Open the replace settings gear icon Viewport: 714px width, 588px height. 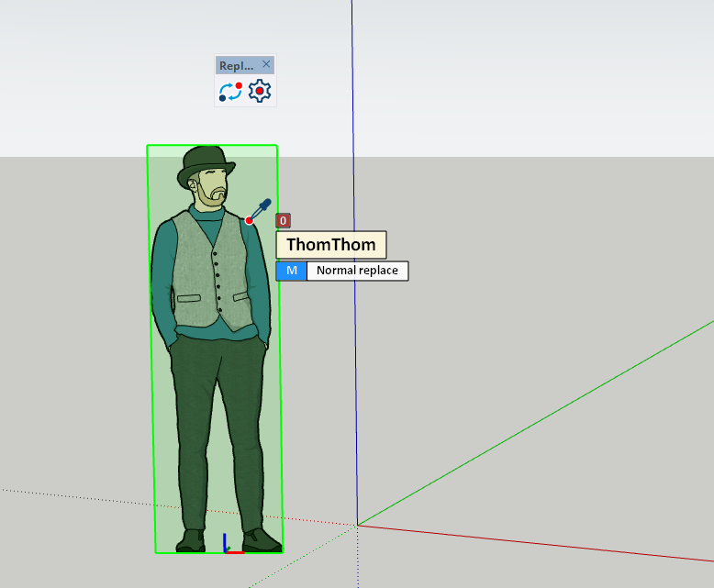click(x=261, y=92)
